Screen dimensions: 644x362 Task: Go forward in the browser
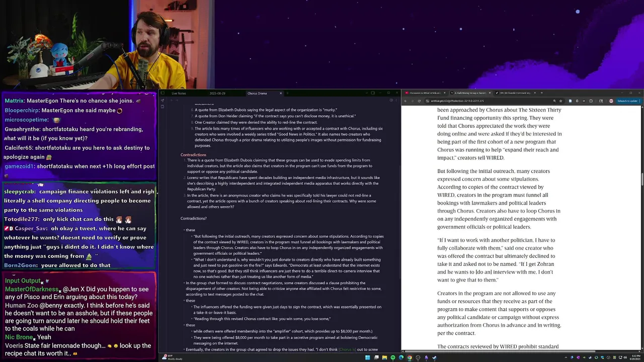[413, 101]
